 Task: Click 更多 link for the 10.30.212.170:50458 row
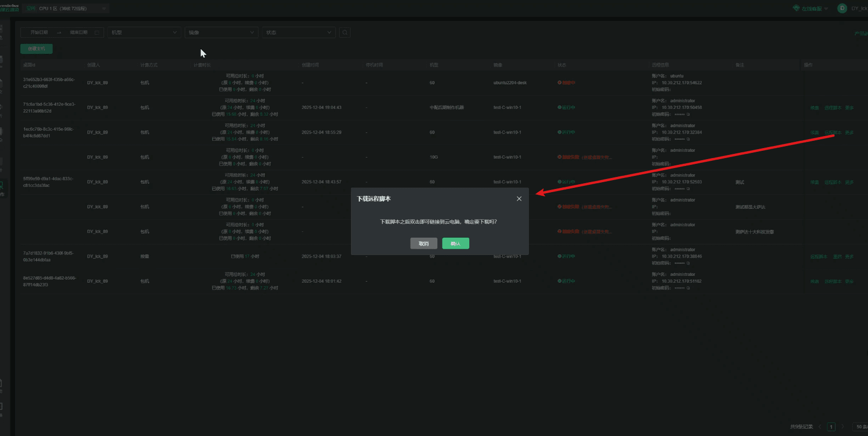point(849,108)
